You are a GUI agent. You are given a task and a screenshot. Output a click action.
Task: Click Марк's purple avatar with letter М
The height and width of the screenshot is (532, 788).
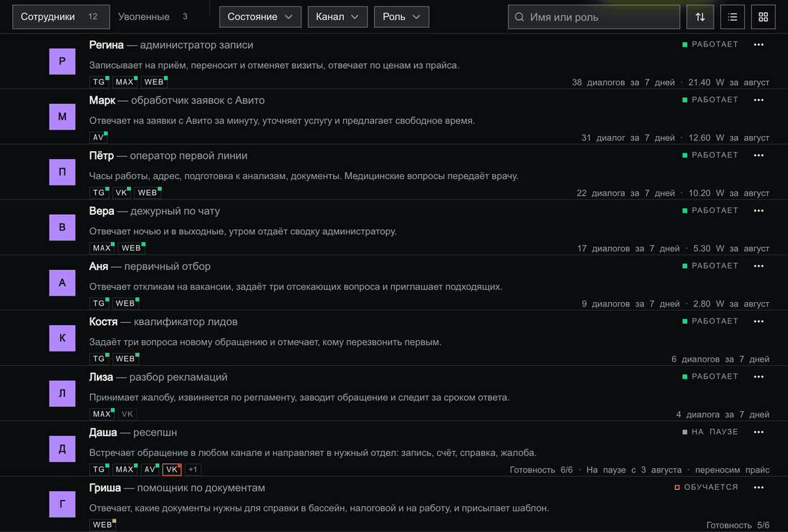(x=62, y=117)
